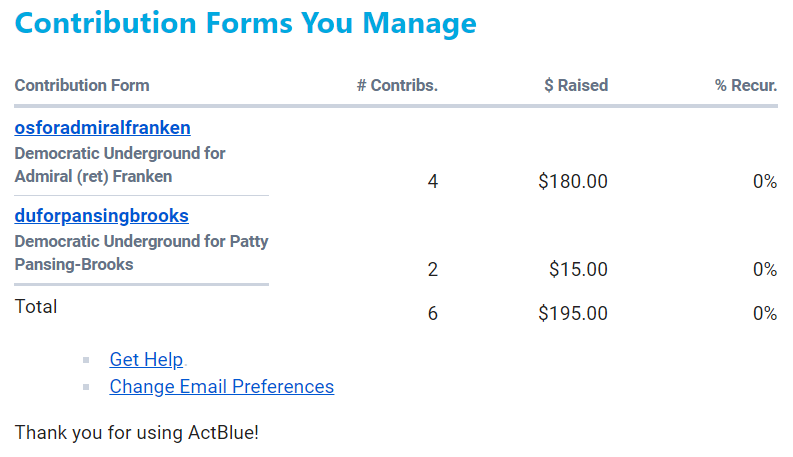The height and width of the screenshot is (457, 793).
Task: Select the $15.00 raised amount
Action: tap(579, 269)
